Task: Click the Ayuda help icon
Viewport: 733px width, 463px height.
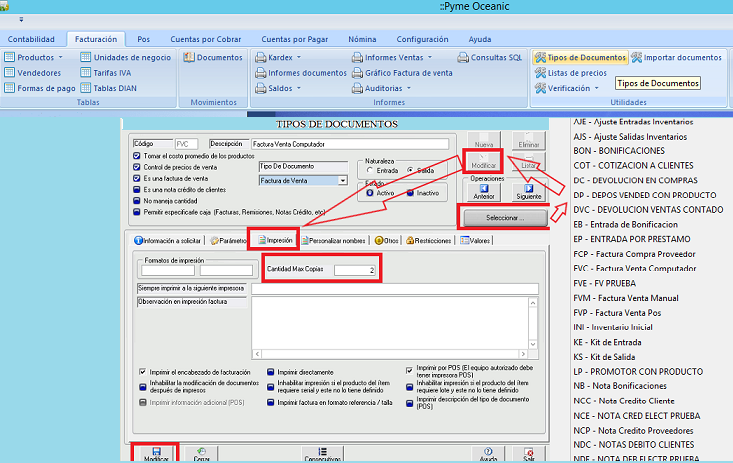Action: point(488,451)
